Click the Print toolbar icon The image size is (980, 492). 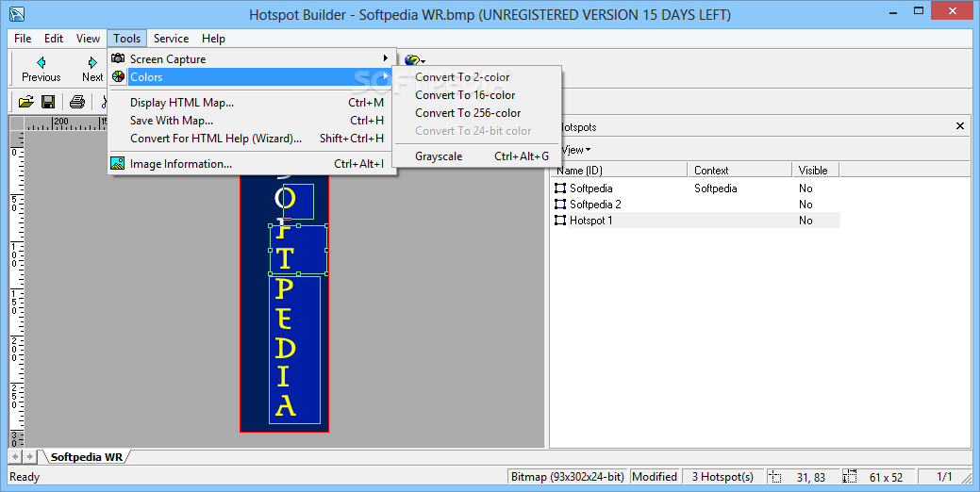(x=77, y=102)
